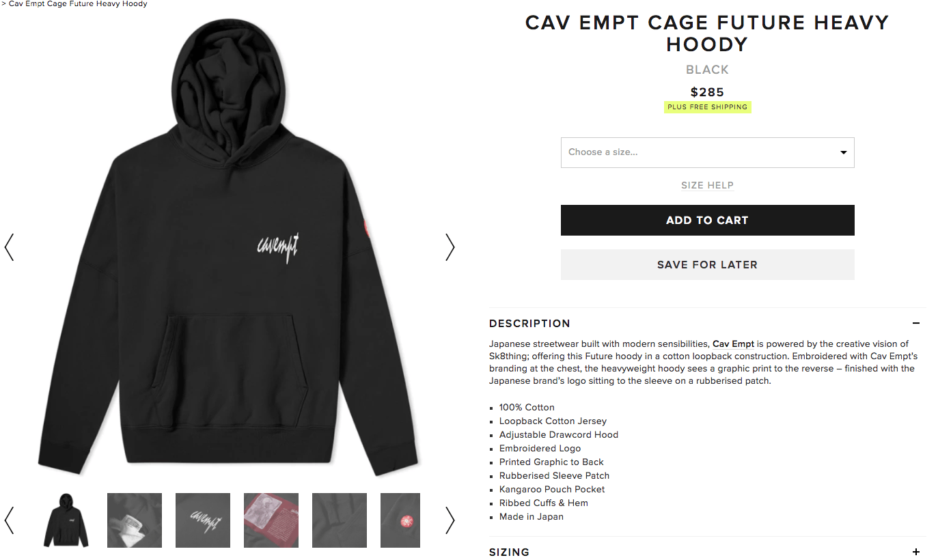Screen dimensions: 938x560
Task: Show the next product image
Action: coord(450,247)
